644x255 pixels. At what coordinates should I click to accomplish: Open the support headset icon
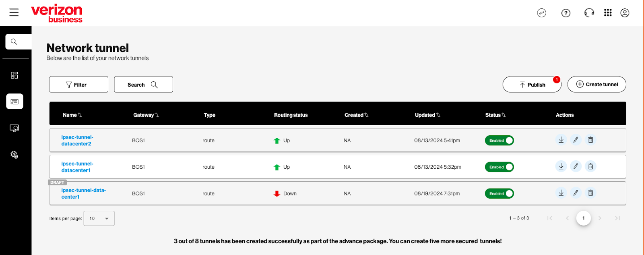click(x=589, y=13)
